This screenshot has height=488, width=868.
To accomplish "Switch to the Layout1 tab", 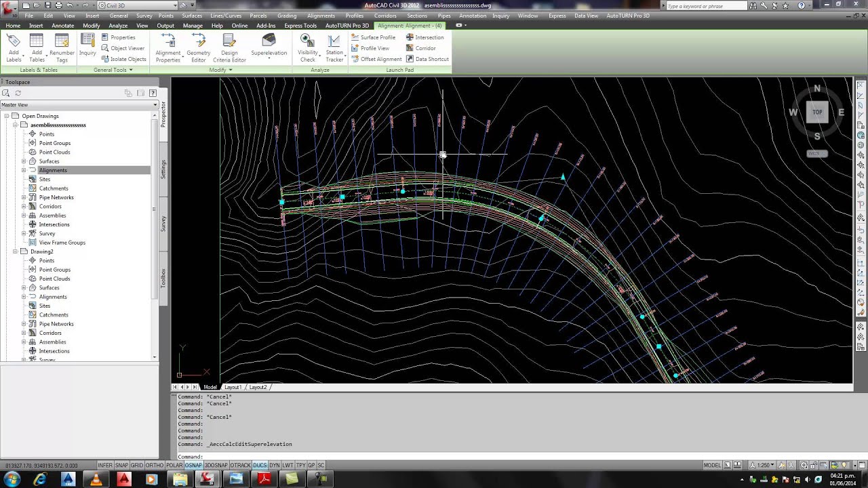I will coord(233,387).
